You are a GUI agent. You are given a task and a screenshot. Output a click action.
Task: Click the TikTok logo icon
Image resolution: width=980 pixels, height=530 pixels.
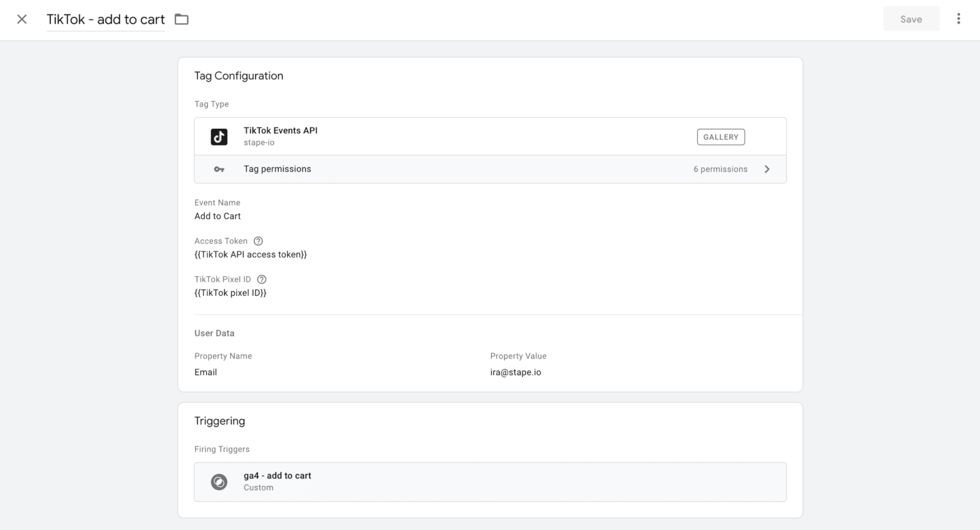[x=219, y=136]
